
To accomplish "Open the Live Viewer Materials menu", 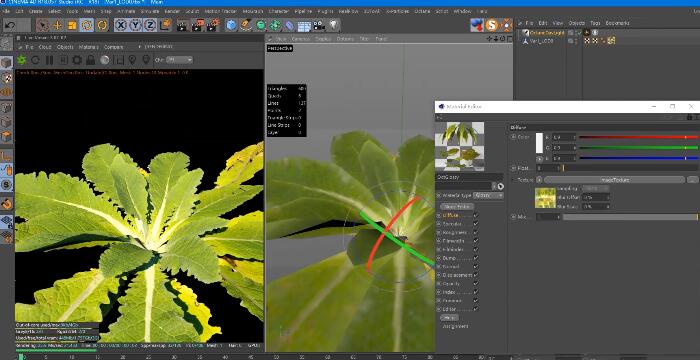I will [x=88, y=47].
